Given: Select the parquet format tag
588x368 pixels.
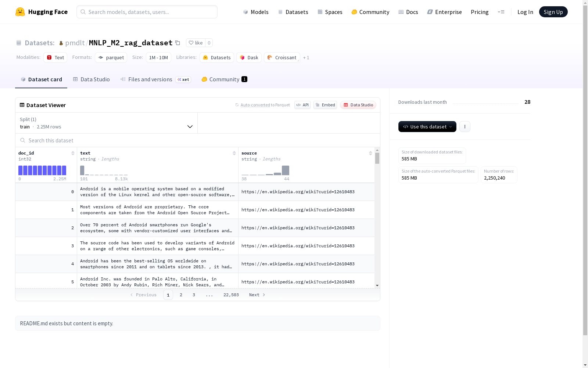Looking at the screenshot, I should (111, 57).
